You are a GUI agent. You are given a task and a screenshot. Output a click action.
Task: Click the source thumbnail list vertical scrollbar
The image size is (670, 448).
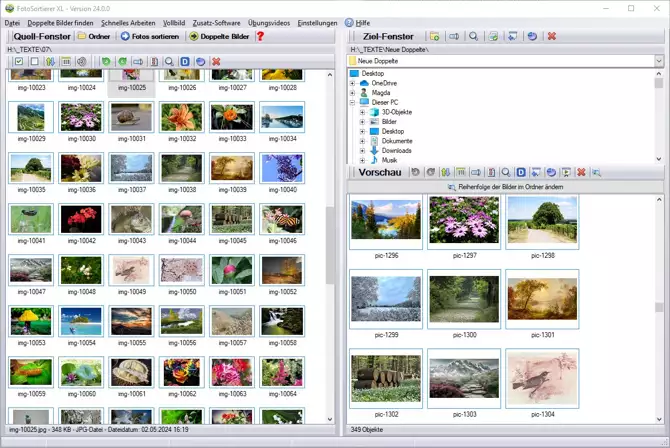click(330, 250)
